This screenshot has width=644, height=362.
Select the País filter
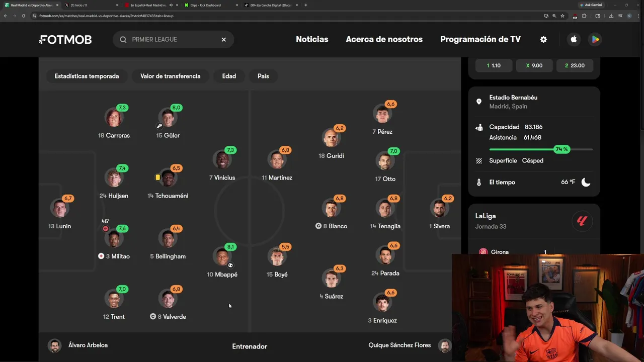click(263, 76)
